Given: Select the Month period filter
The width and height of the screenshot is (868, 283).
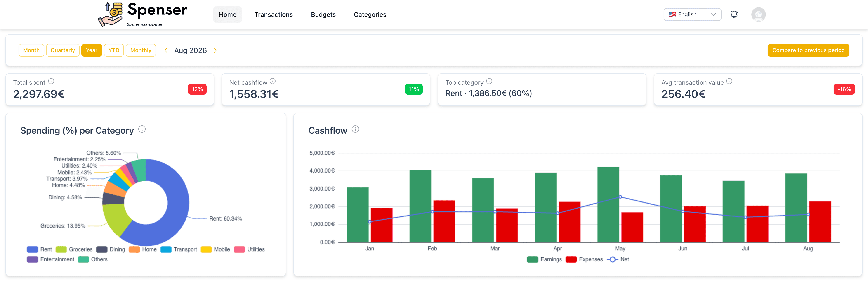Looking at the screenshot, I should [31, 50].
